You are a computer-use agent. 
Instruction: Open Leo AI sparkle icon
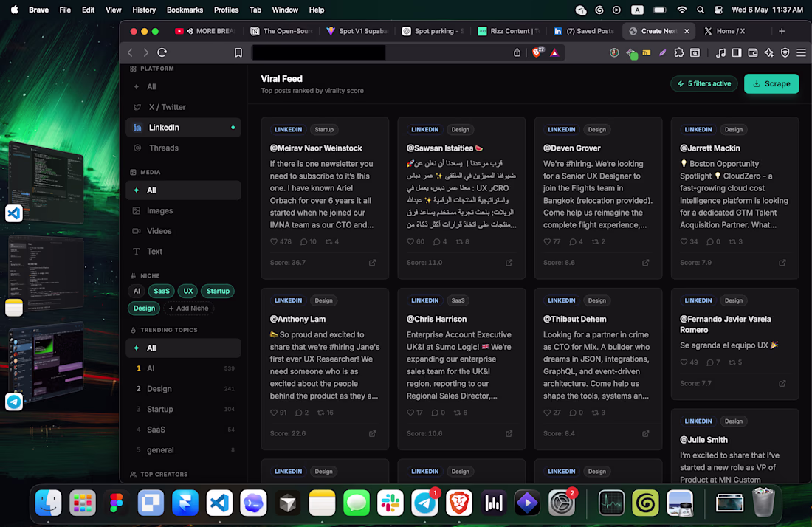click(768, 52)
